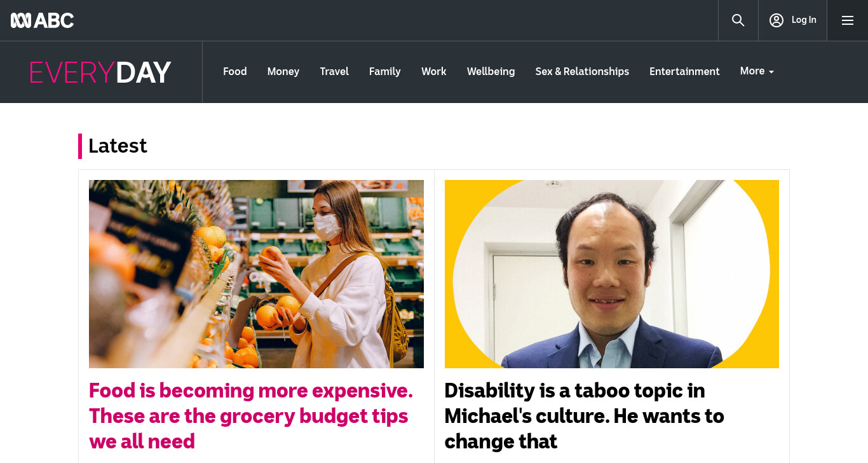868x463 pixels.
Task: Open the search magnifier icon
Action: pyautogui.click(x=738, y=20)
